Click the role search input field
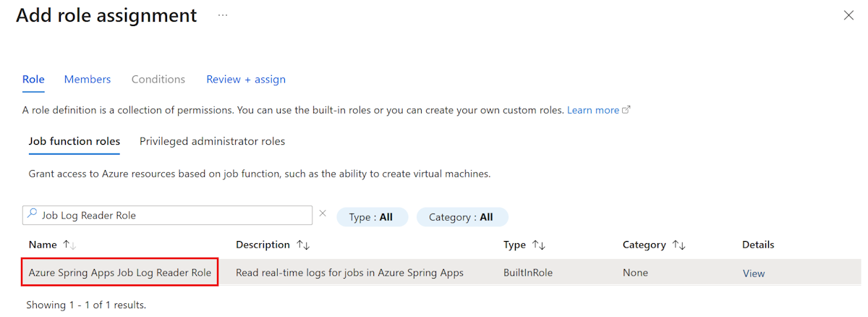868x317 pixels. [x=174, y=215]
